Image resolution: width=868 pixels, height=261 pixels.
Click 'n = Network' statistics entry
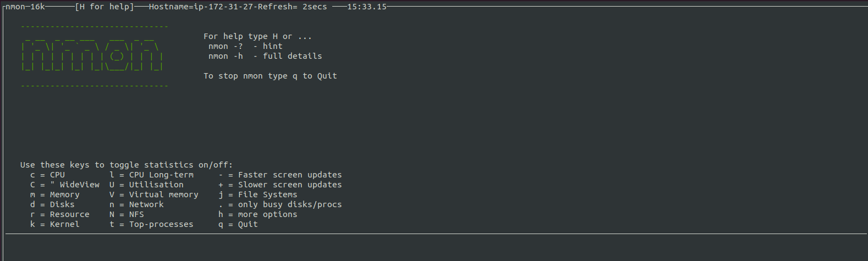pyautogui.click(x=136, y=204)
